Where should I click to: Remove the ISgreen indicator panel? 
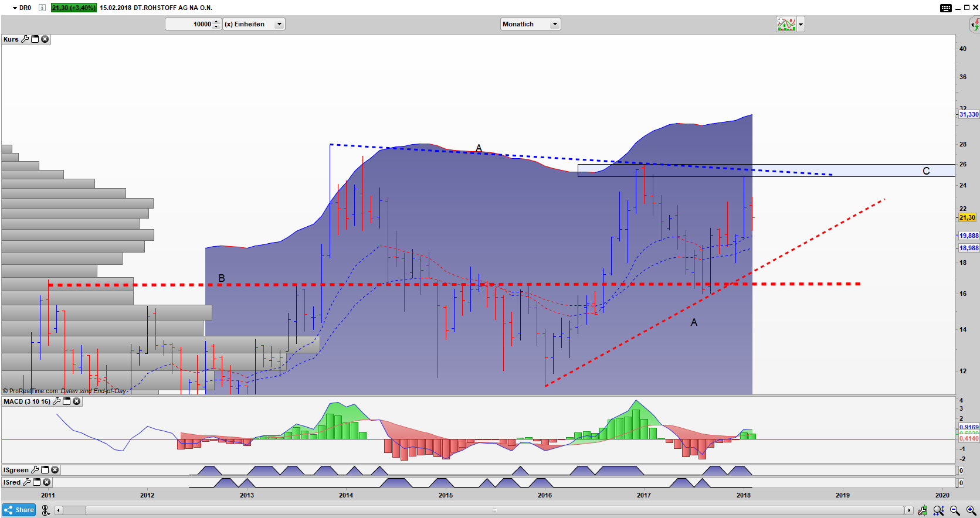coord(55,470)
